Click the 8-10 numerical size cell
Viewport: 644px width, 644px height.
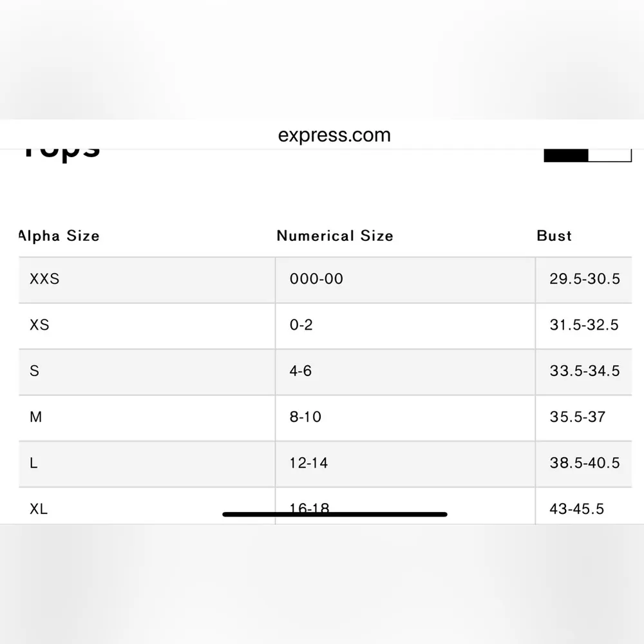(305, 417)
